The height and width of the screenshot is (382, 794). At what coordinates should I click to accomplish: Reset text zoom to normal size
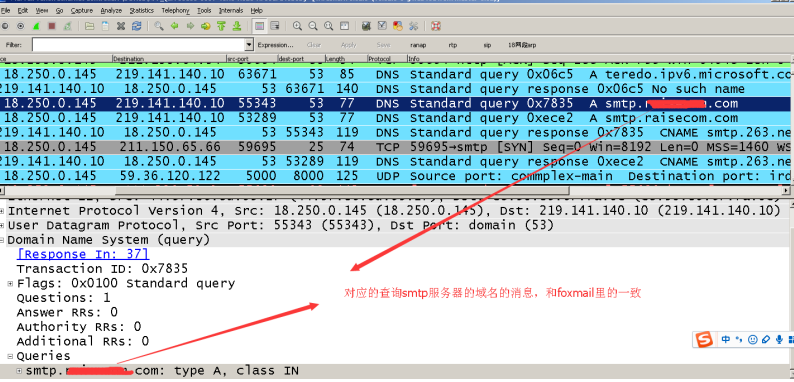tap(329, 26)
